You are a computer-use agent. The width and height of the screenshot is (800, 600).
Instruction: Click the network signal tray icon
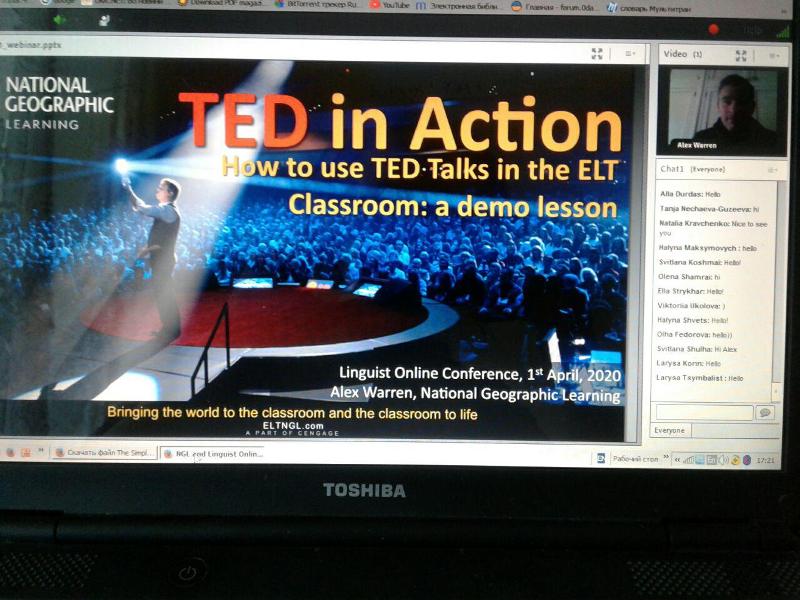[x=689, y=460]
